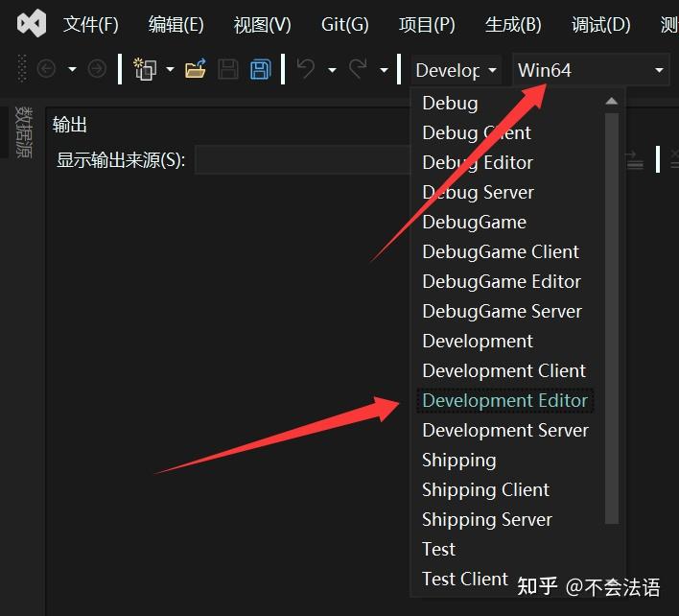
Task: Open the Win64 platform dropdown
Action: point(591,70)
